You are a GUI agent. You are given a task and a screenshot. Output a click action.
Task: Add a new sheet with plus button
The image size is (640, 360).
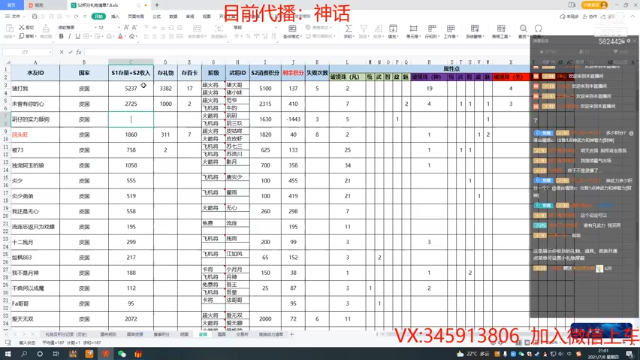[291, 334]
